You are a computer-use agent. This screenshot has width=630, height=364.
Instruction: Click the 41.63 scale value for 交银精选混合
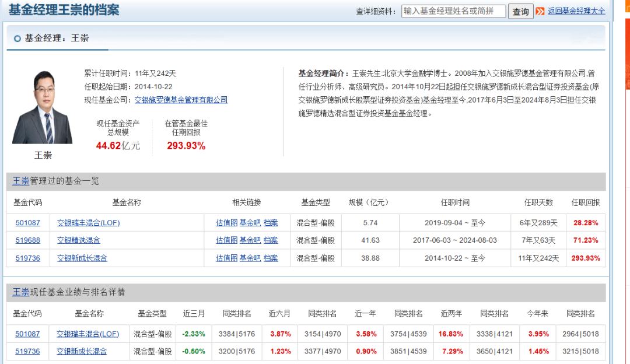click(370, 240)
